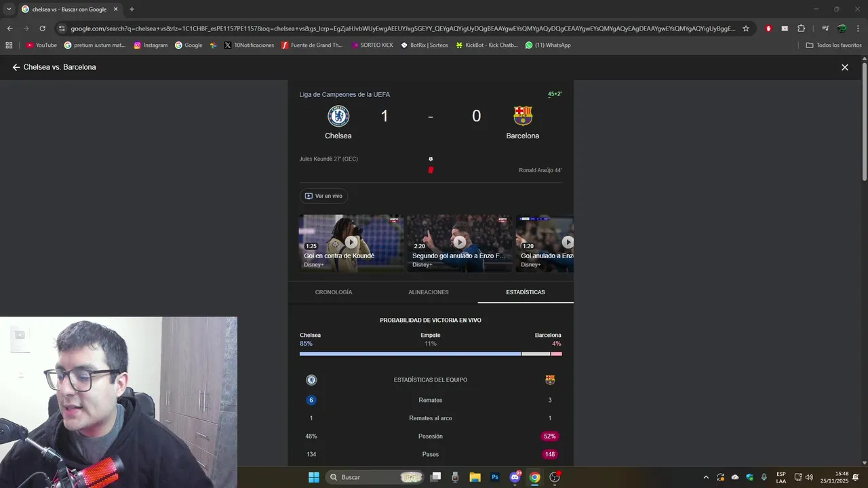Image resolution: width=868 pixels, height=488 pixels.
Task: Open the notifications bell in the tray
Action: 856,477
